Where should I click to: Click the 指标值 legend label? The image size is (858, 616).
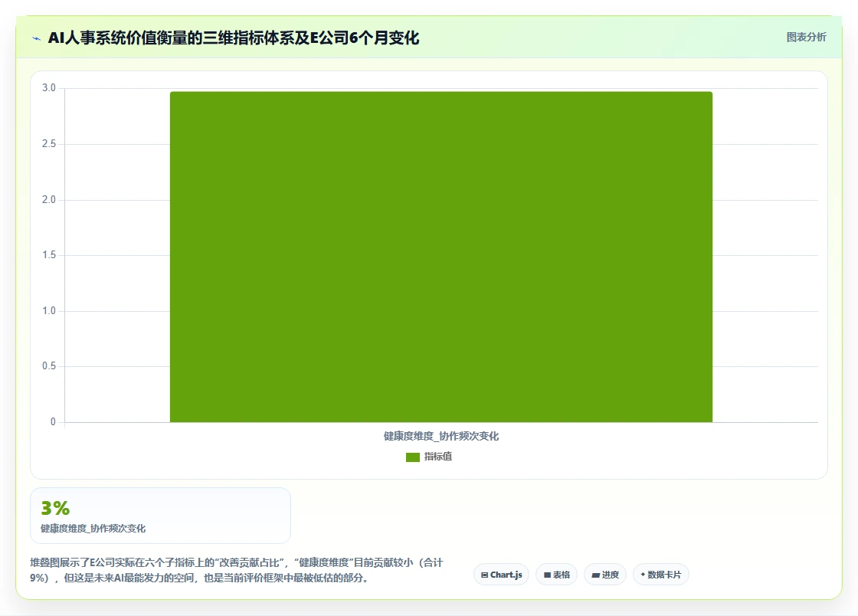click(x=437, y=457)
